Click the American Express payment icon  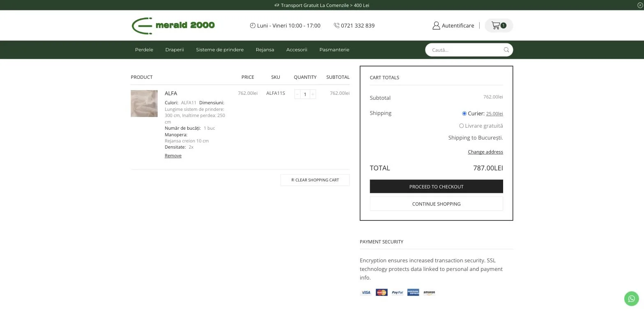click(x=413, y=293)
